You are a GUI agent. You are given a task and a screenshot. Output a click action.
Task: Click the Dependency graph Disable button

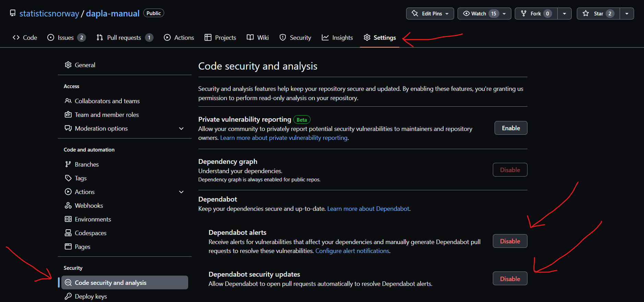510,170
